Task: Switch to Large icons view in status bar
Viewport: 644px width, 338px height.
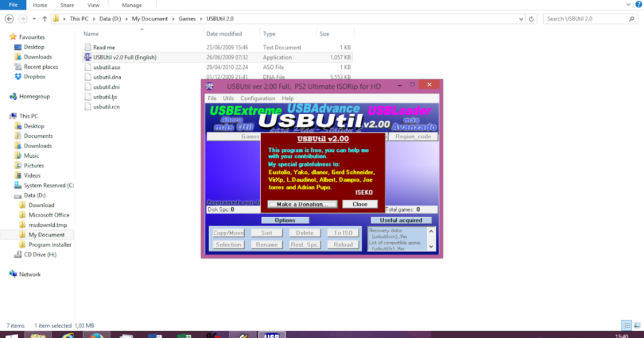Action: (636, 325)
